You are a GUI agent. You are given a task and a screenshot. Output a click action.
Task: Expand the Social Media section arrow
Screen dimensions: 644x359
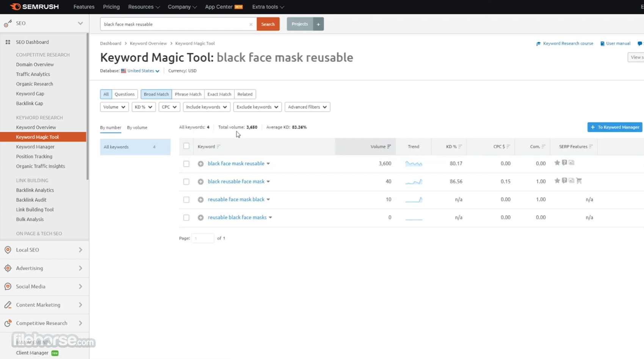pos(80,287)
